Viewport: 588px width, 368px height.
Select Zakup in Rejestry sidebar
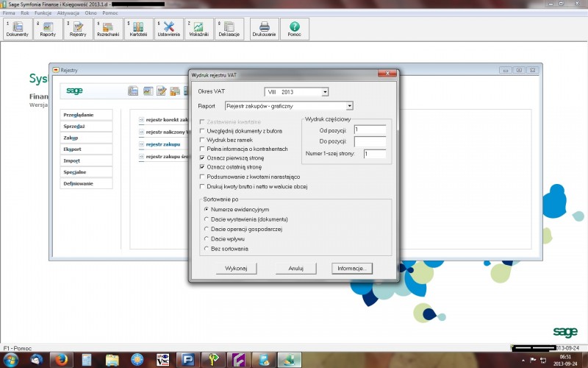86,138
